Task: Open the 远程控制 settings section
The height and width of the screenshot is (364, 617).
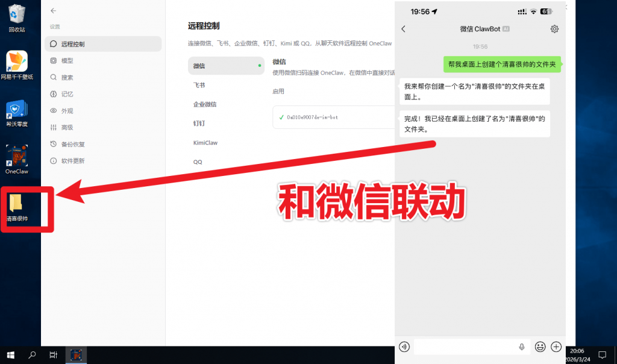Action: click(x=103, y=44)
